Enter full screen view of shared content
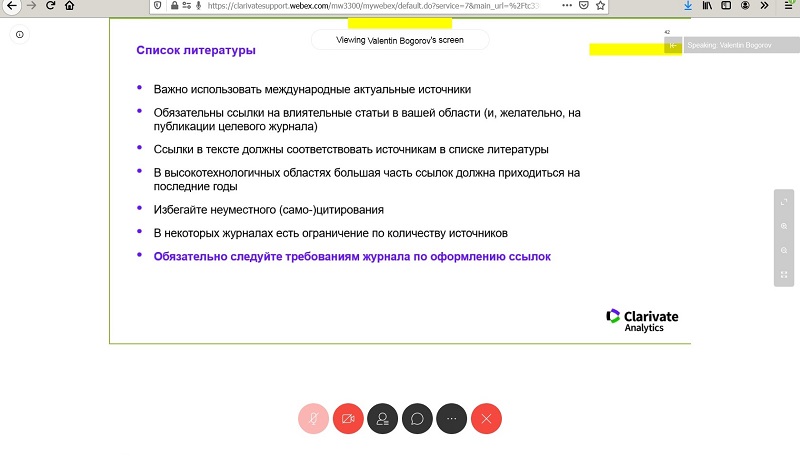The height and width of the screenshot is (456, 800). pos(784,203)
